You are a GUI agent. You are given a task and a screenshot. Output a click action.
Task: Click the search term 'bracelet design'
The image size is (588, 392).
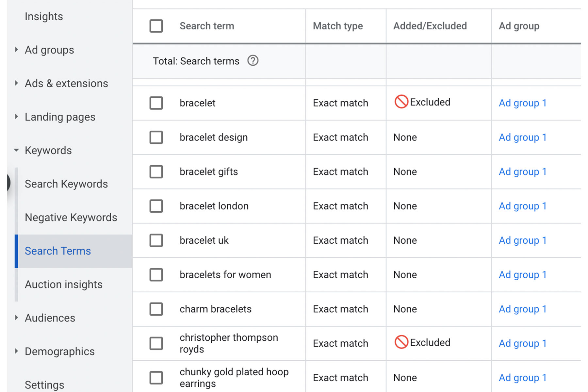pos(214,137)
